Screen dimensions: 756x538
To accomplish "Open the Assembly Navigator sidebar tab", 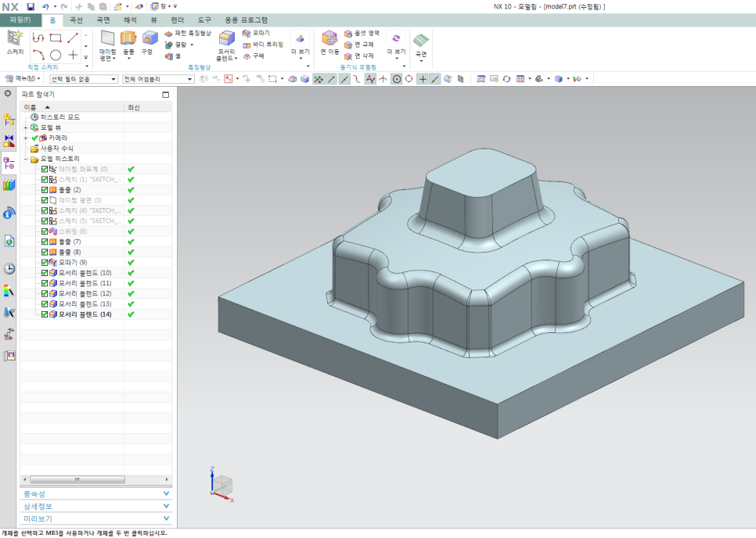I will click(9, 119).
